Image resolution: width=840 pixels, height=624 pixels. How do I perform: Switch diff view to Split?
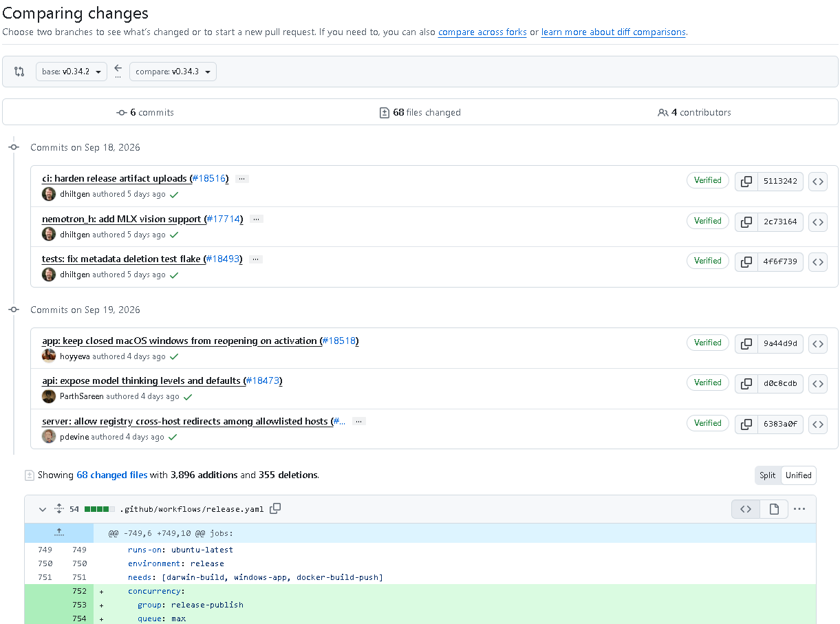tap(768, 475)
